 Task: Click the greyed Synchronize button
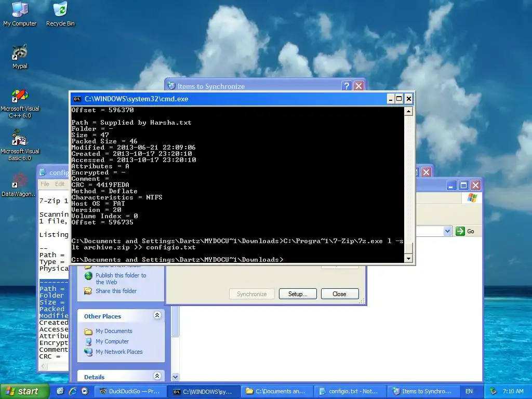tap(251, 294)
